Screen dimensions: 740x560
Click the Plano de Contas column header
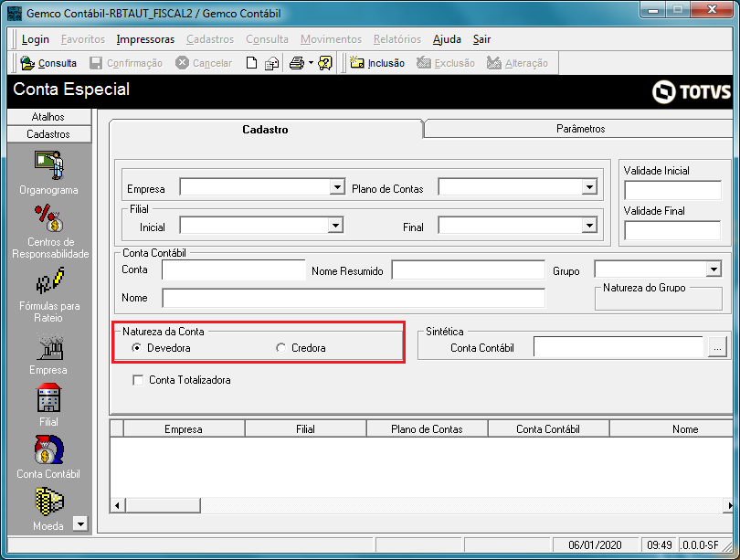pyautogui.click(x=428, y=428)
